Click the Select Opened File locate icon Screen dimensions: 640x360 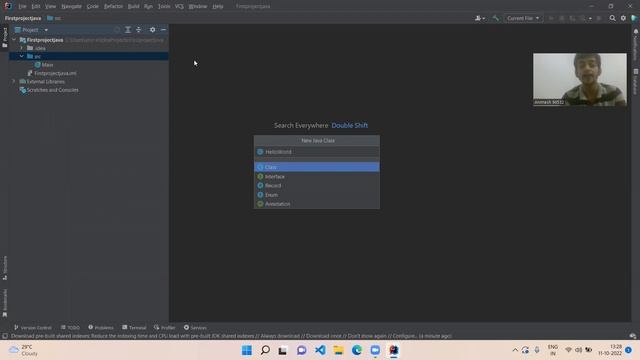click(x=117, y=30)
